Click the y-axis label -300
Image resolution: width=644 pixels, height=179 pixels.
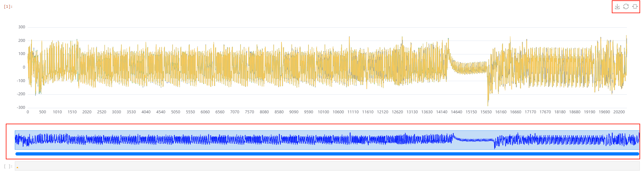[x=21, y=108]
